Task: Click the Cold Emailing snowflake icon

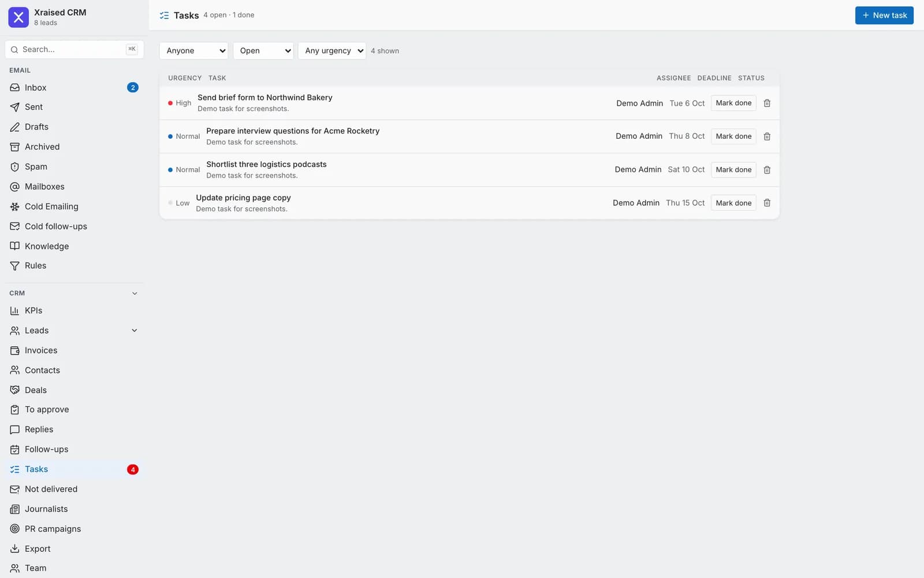Action: (x=15, y=206)
